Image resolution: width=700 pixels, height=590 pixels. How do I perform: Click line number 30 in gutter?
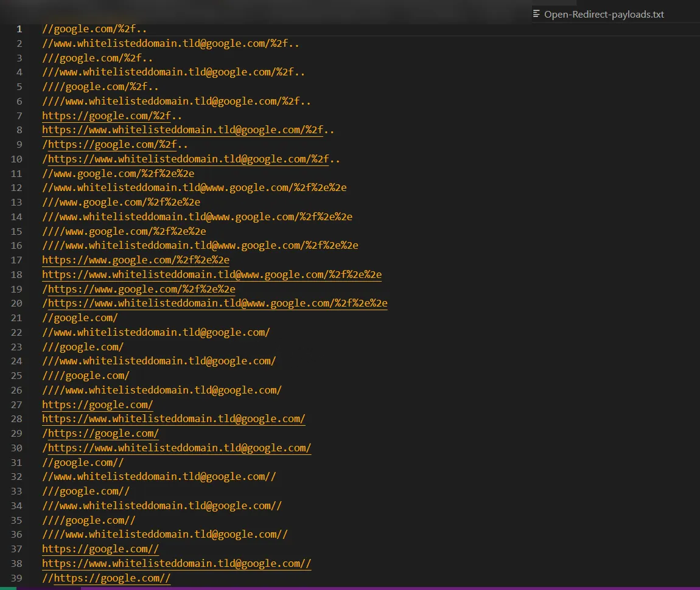coord(16,448)
